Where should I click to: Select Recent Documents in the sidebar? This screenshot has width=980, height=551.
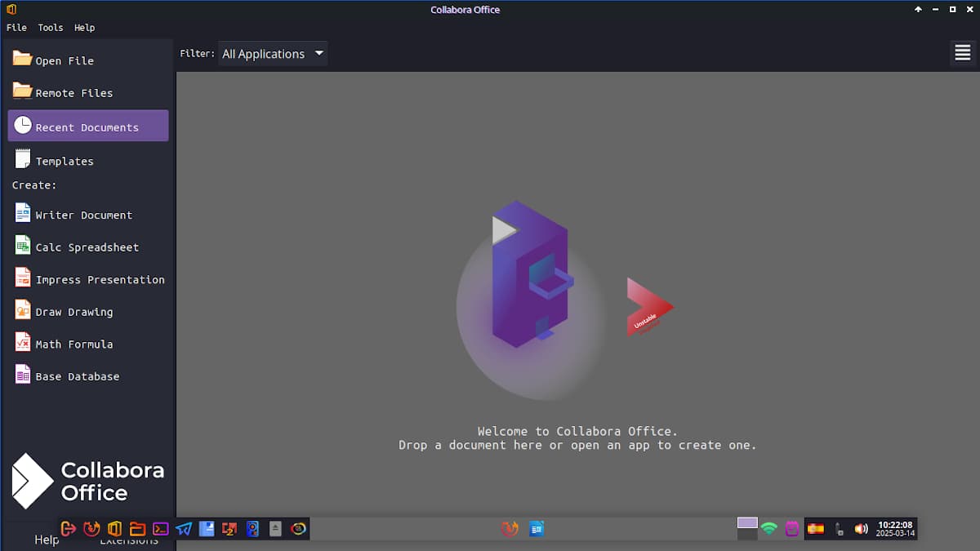(x=87, y=127)
